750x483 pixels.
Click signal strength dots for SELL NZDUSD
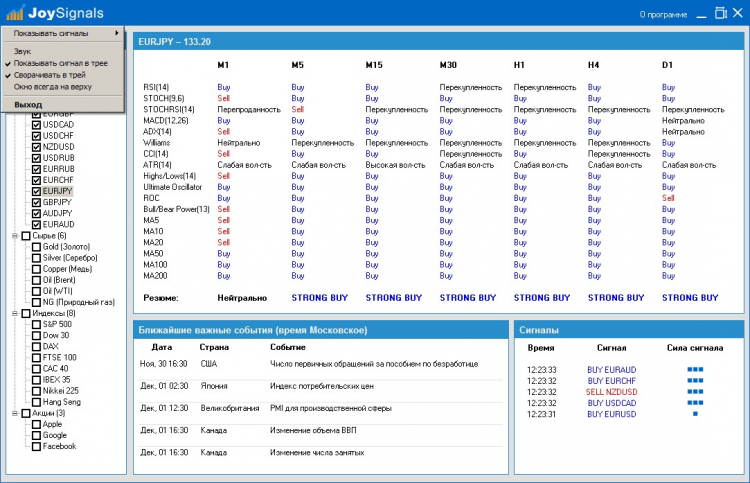point(694,392)
